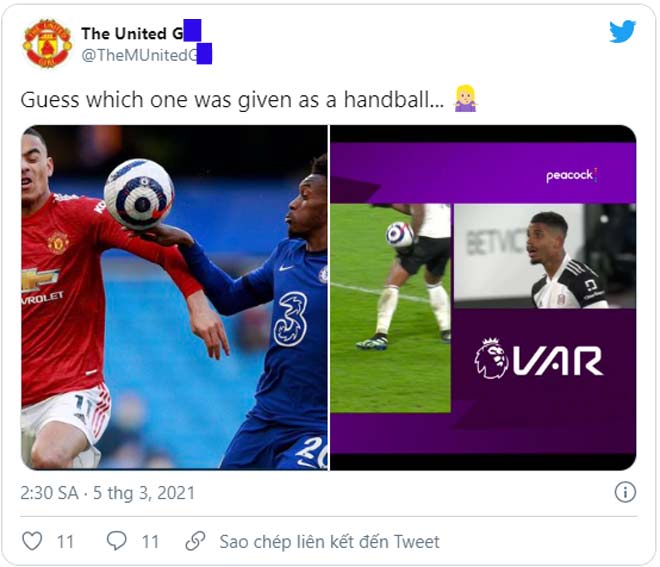Click the Twitter bird logo
Viewport: 660px width, 567px height.
tap(622, 31)
